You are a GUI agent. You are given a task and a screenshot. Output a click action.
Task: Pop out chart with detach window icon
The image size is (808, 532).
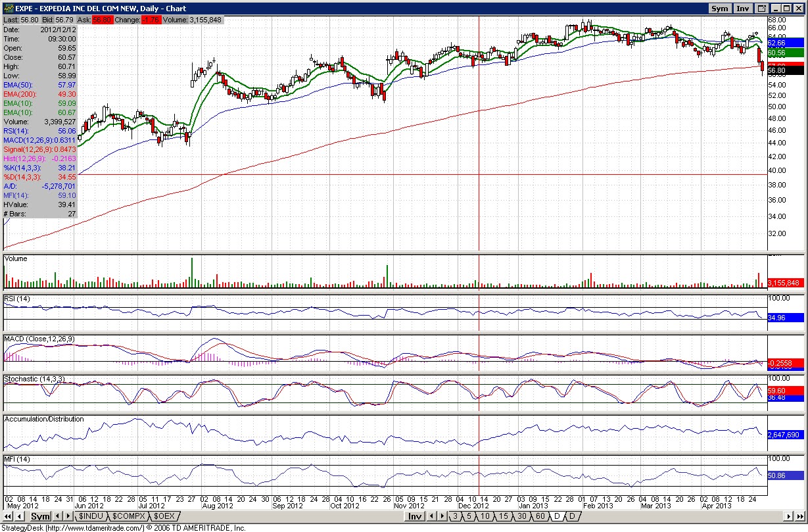(762, 9)
